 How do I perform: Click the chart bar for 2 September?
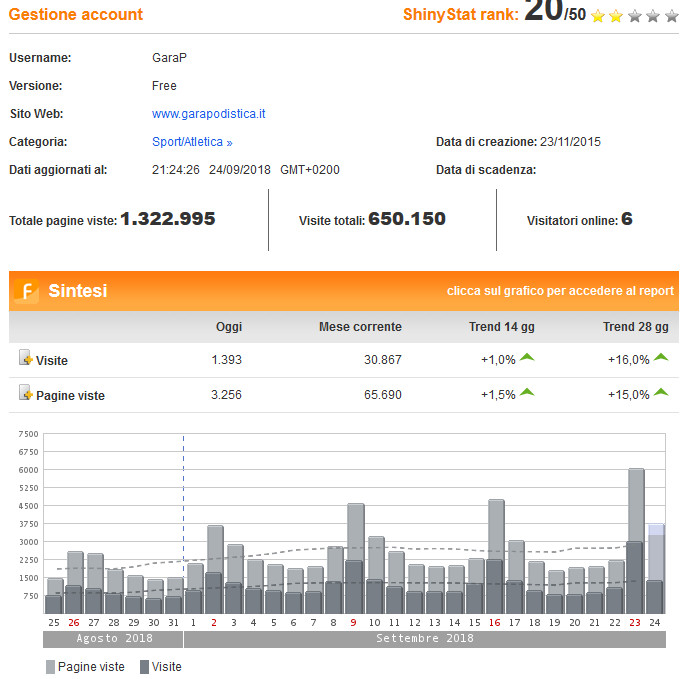[x=215, y=569]
